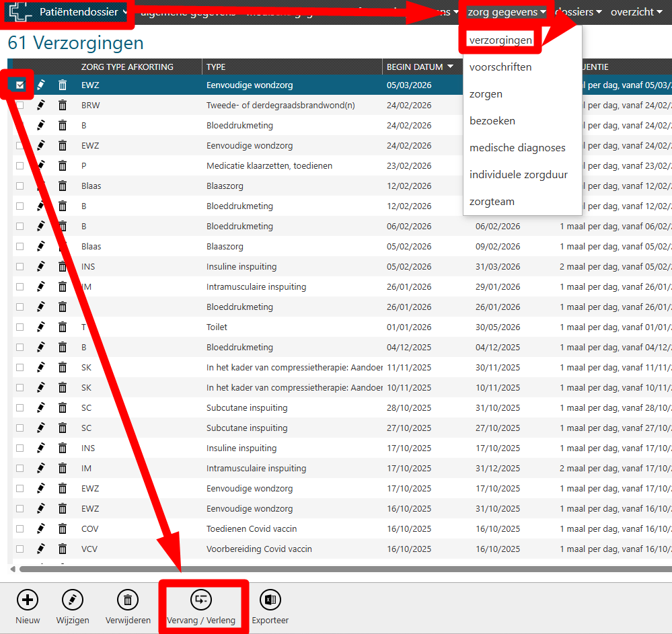Click pencil icon on Toilet row

tap(41, 327)
